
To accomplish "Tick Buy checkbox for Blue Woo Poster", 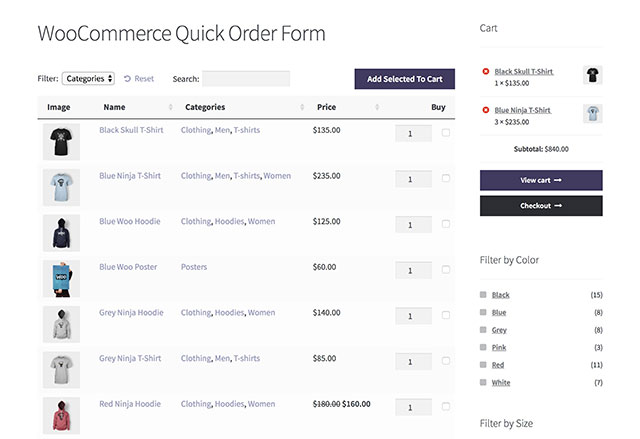I will pyautogui.click(x=446, y=270).
